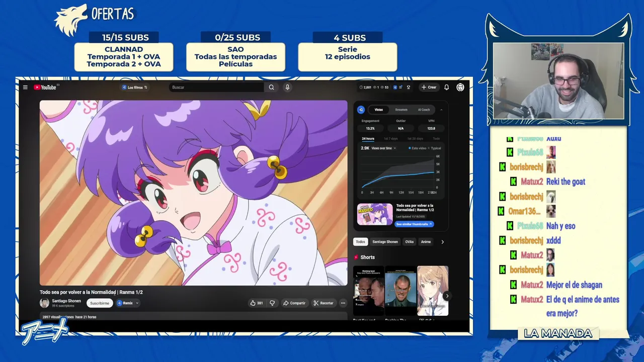Open YouTube notifications bell
Image resolution: width=644 pixels, height=362 pixels.
pos(446,87)
